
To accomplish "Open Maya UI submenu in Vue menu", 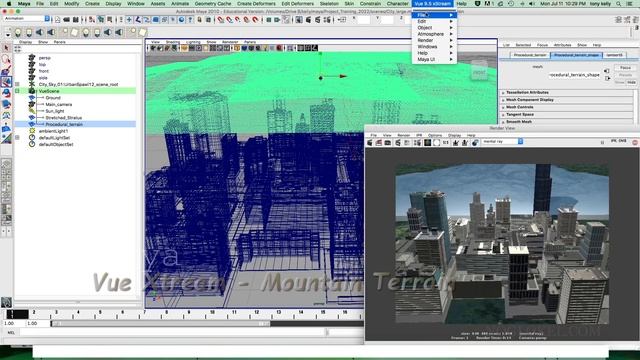I will (434, 59).
